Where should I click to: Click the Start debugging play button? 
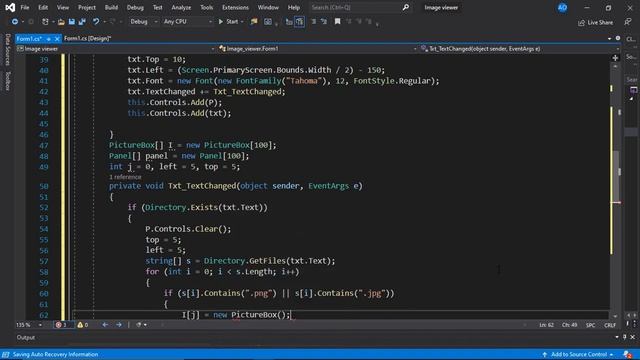[x=228, y=22]
